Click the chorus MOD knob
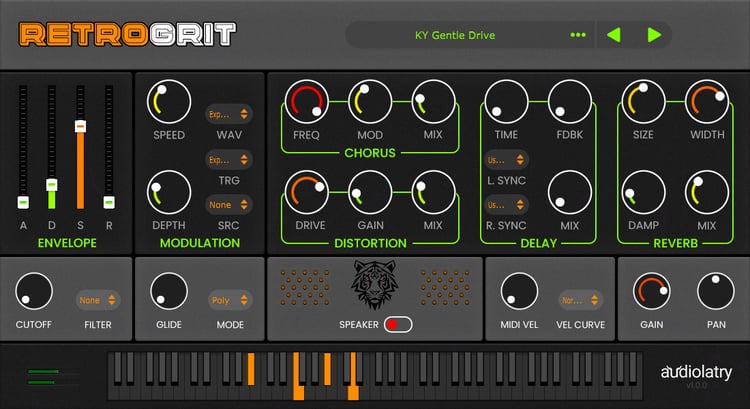 tap(370, 102)
